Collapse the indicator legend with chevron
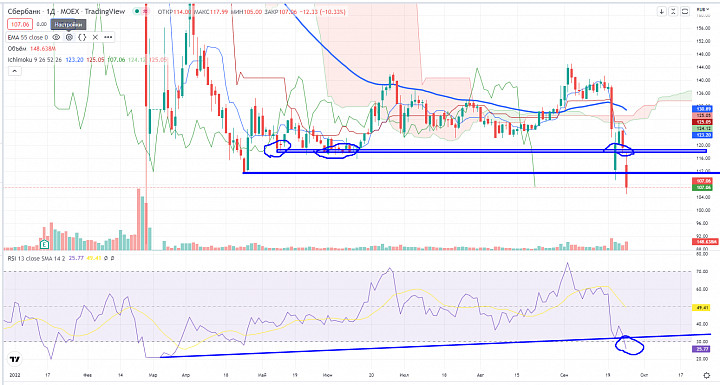 click(14, 71)
